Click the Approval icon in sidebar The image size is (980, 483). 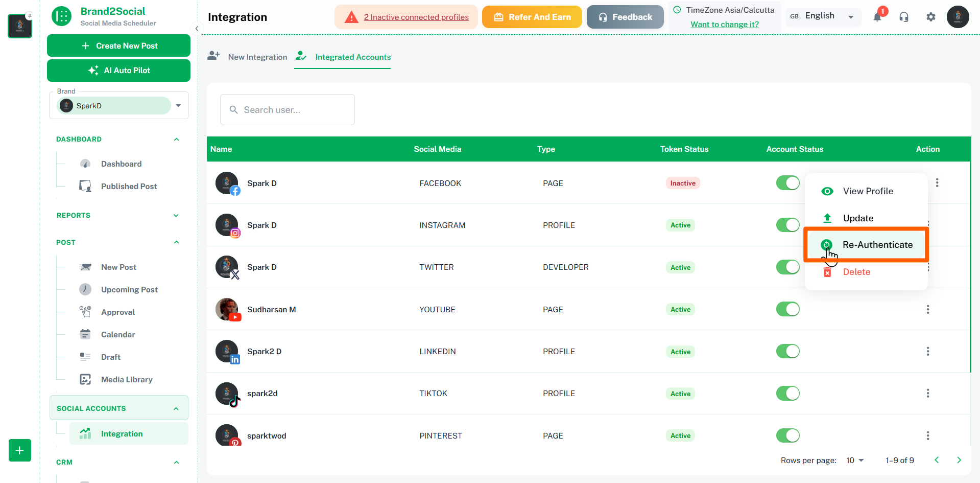pos(85,312)
